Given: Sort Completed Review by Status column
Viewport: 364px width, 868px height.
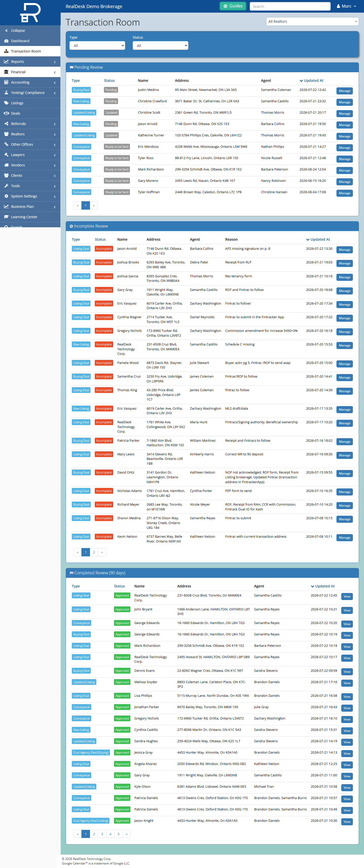Looking at the screenshot, I should click(119, 586).
